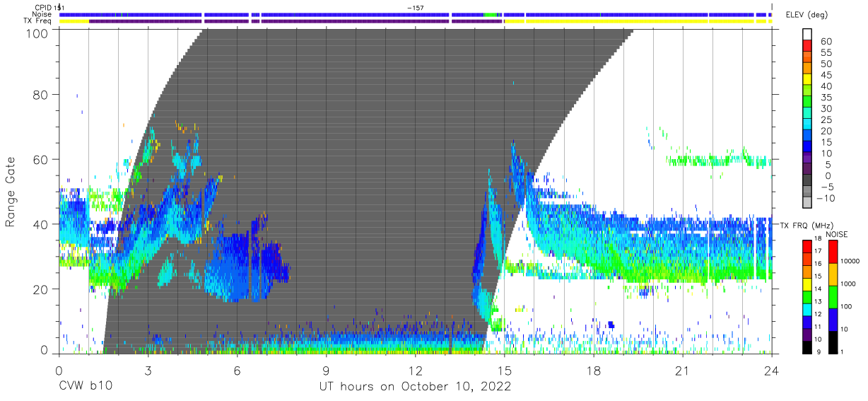The width and height of the screenshot is (868, 401).
Task: Click the '18' tick on the UT hours axis
Action: 594,370
